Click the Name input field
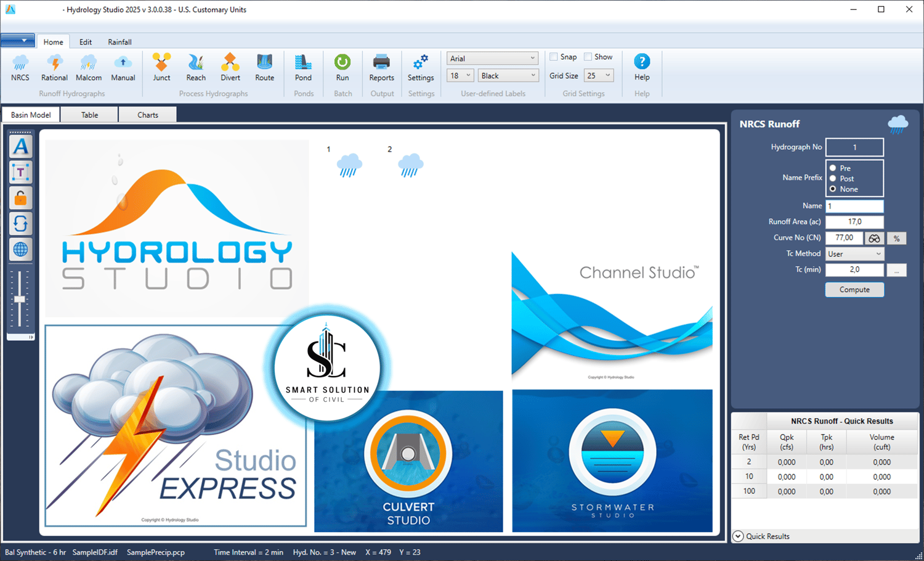924x561 pixels. [x=854, y=206]
